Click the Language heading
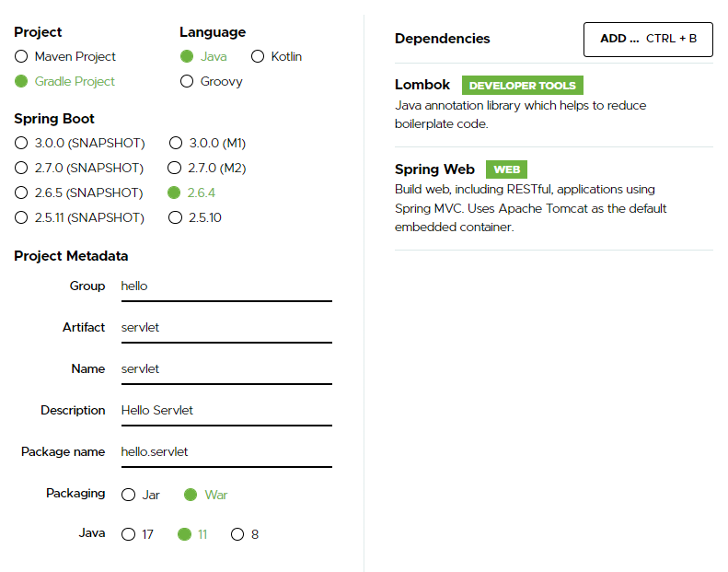Viewport: 728px width, 572px height. (x=213, y=32)
